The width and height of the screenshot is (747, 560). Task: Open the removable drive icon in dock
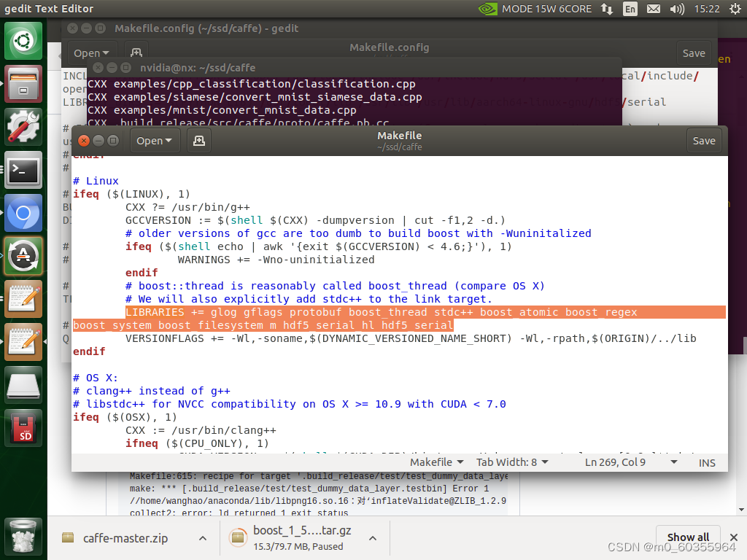[23, 385]
